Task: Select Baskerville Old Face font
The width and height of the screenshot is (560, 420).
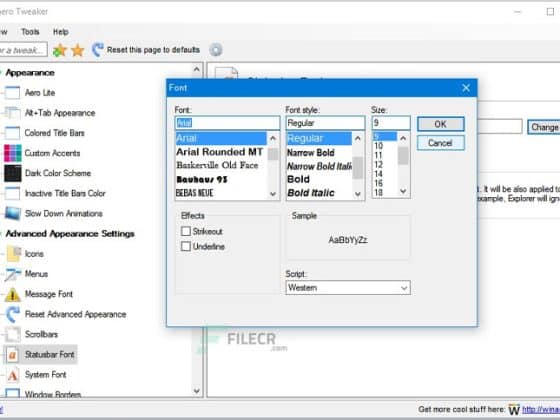Action: pos(217,165)
